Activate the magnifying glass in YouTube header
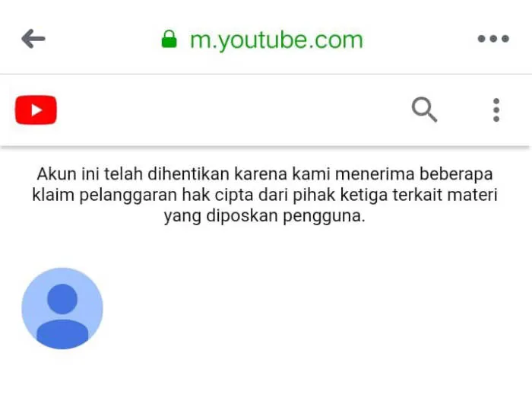Viewport: 532px width, 420px height. tap(424, 110)
